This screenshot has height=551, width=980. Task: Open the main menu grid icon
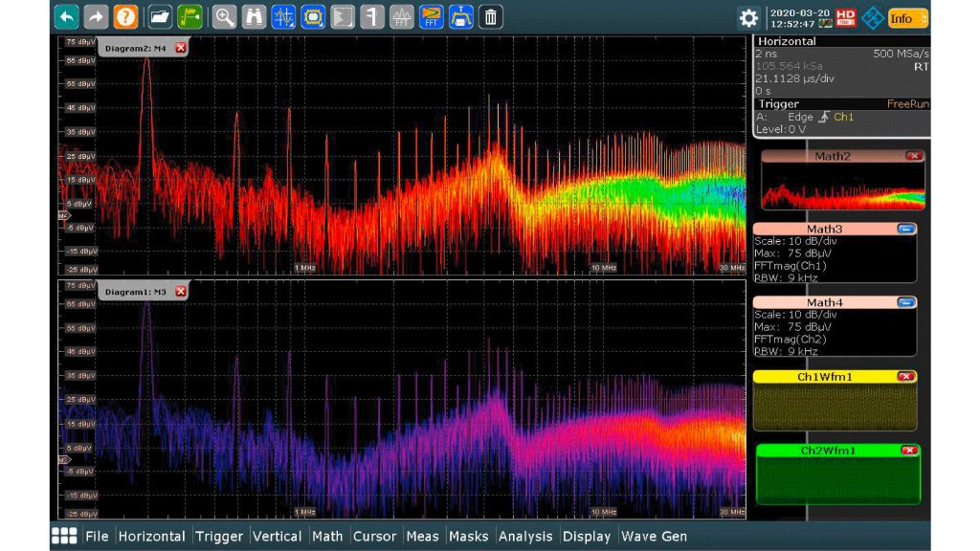click(x=64, y=536)
